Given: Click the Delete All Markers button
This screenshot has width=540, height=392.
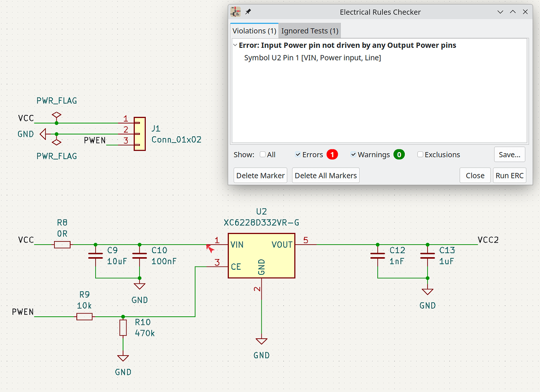Looking at the screenshot, I should coord(326,175).
